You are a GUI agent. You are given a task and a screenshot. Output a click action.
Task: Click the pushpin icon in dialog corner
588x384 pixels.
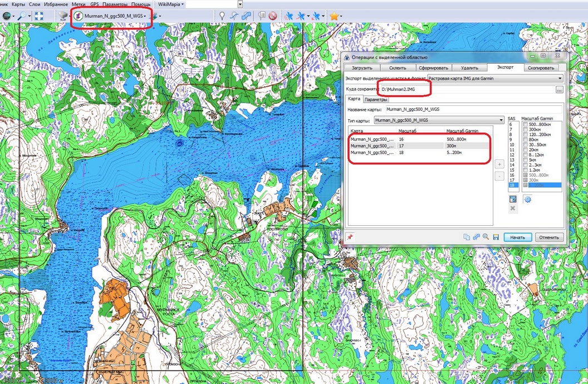click(350, 237)
